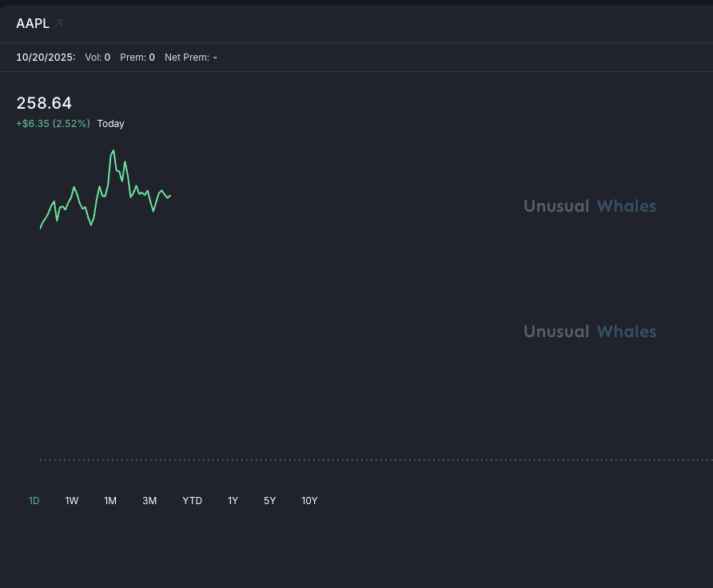Screen dimensions: 713x588
Task: Click the highest peak of the price line
Action: pos(114,150)
